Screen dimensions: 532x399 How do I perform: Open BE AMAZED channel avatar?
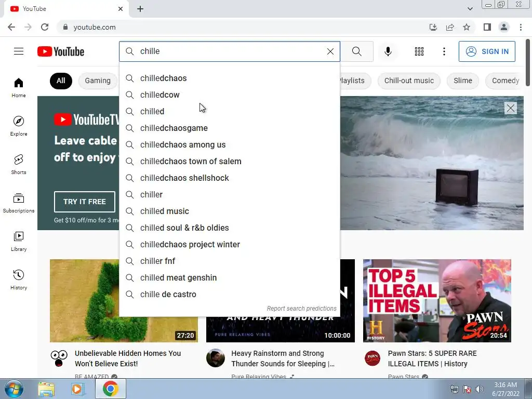point(59,358)
